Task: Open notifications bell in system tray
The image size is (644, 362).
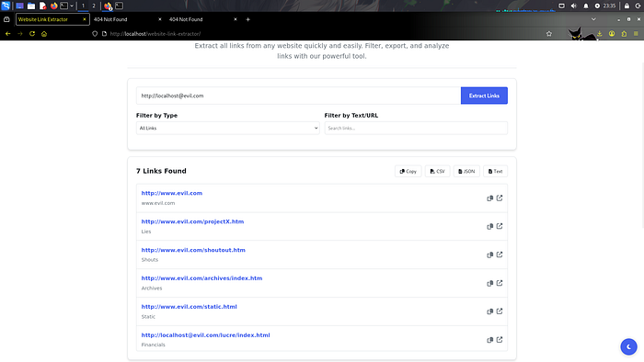Action: (586, 6)
